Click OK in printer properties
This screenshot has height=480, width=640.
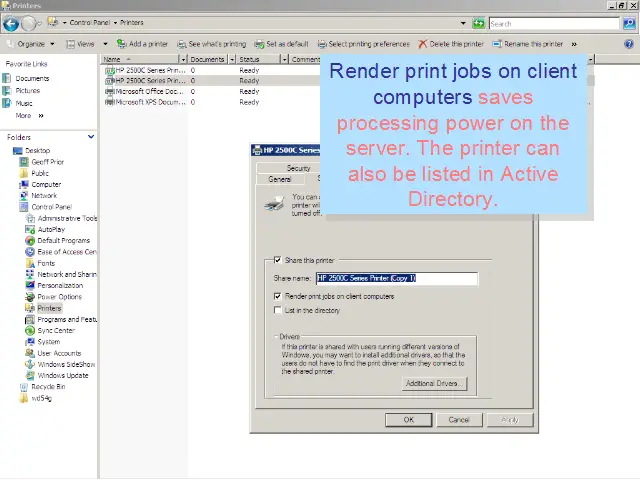click(x=409, y=420)
